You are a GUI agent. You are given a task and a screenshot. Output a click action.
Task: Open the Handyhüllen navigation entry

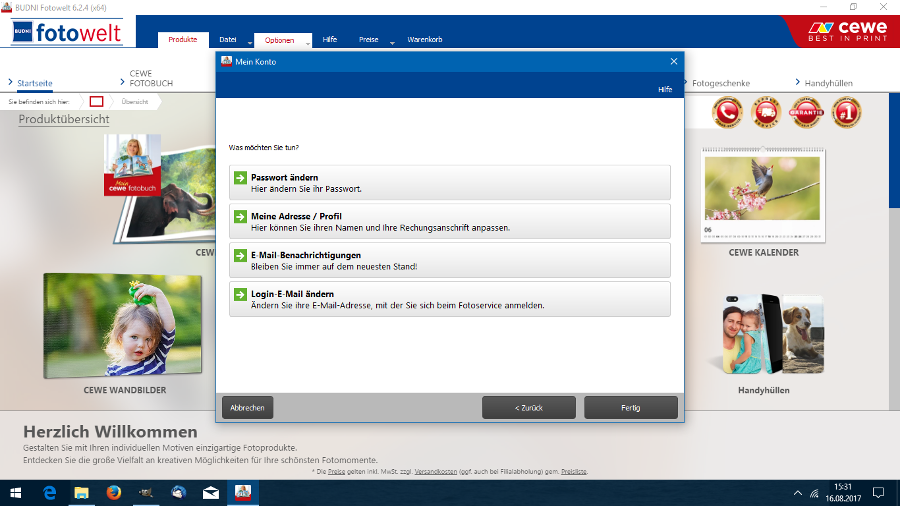(x=829, y=83)
